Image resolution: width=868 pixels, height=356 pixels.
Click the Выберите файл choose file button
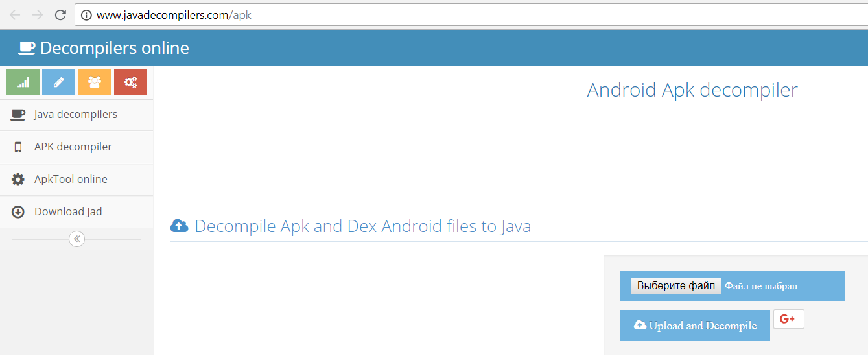pos(676,286)
